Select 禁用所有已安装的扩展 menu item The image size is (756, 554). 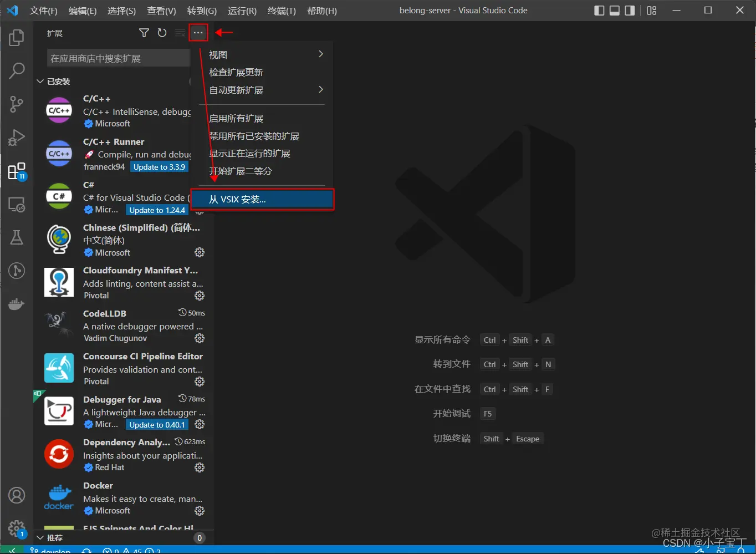point(262,136)
